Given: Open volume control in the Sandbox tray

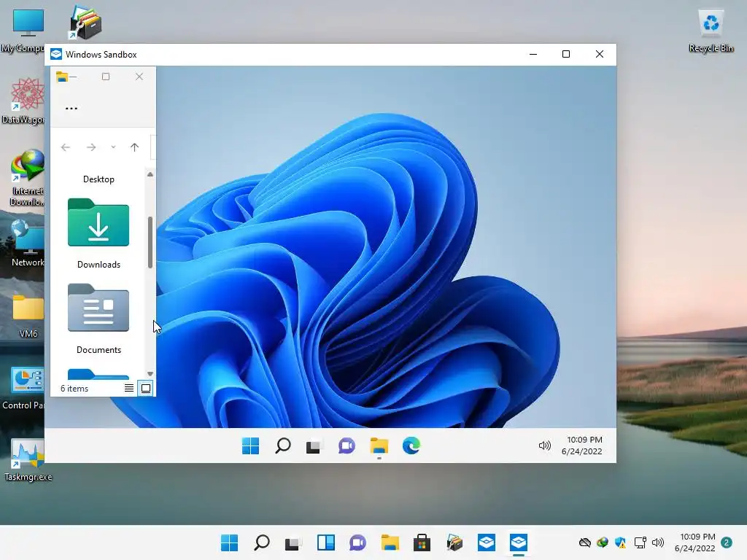Looking at the screenshot, I should tap(544, 446).
